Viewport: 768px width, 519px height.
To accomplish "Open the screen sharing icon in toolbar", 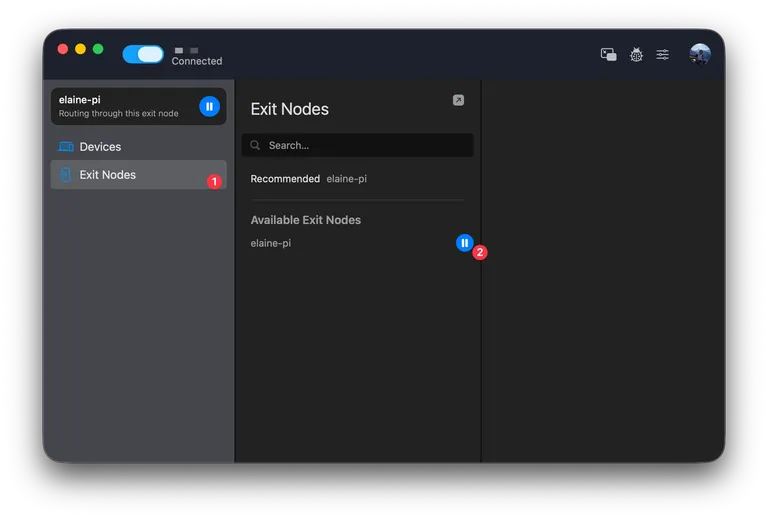I will click(608, 54).
